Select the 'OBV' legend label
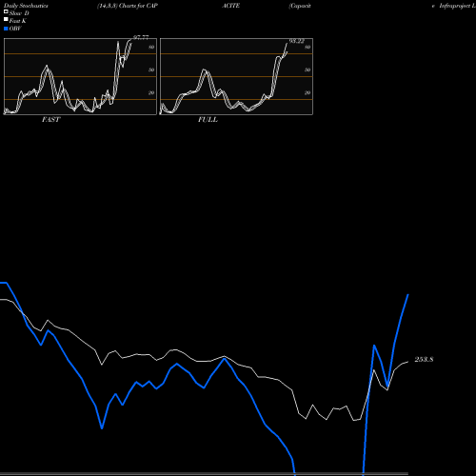This screenshot has width=476, height=476. (15, 29)
